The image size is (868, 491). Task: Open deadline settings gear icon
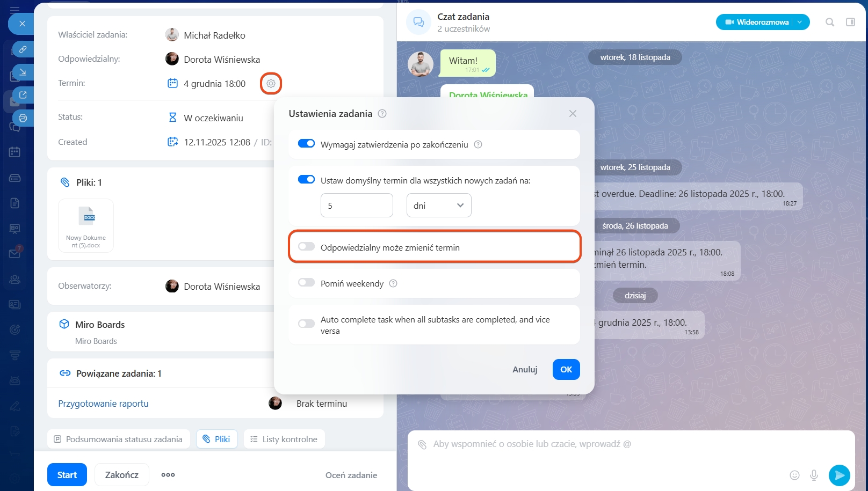pos(271,84)
